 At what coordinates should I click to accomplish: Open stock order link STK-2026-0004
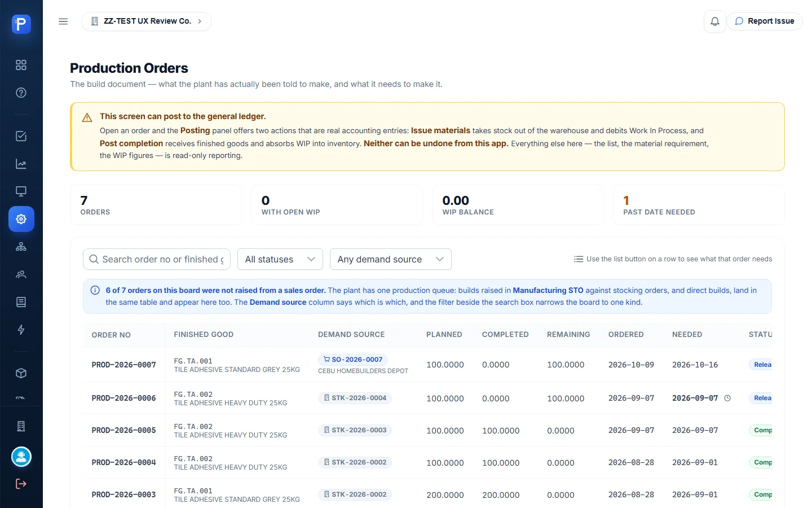coord(355,398)
